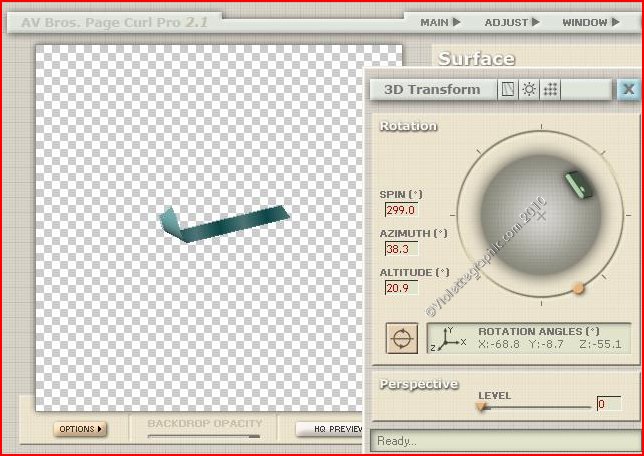
Task: Click the page curl icon in 3D Transform header
Action: coord(508,89)
